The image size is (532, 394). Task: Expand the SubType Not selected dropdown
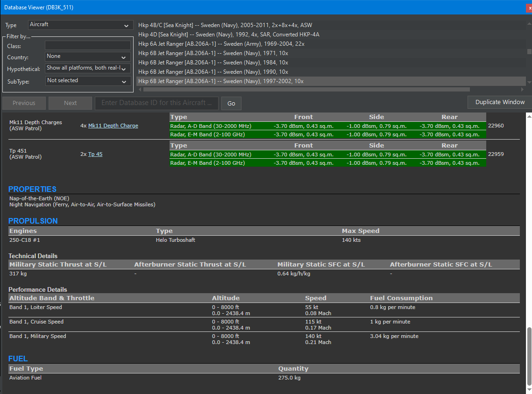tap(87, 81)
